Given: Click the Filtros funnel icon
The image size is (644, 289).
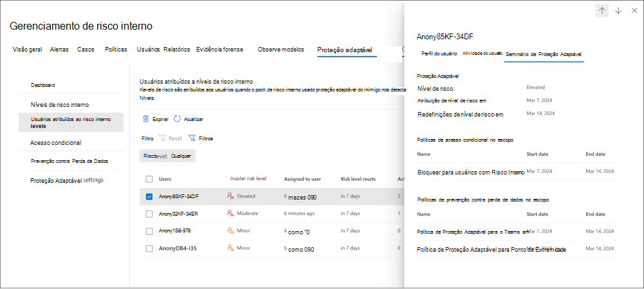Looking at the screenshot, I should pos(192,138).
